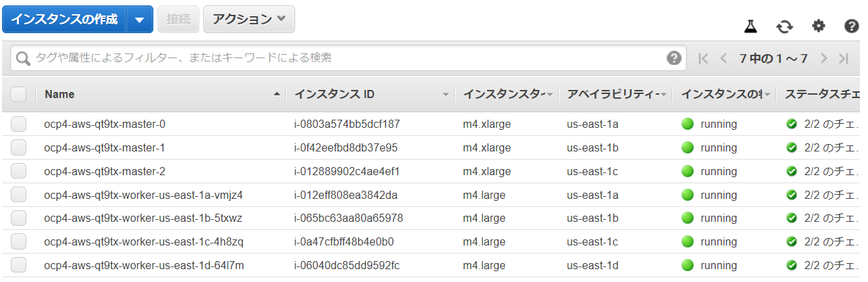Image resolution: width=868 pixels, height=282 pixels.
Task: Click instance ID i-0803a574bb5dcf187
Action: click(347, 124)
